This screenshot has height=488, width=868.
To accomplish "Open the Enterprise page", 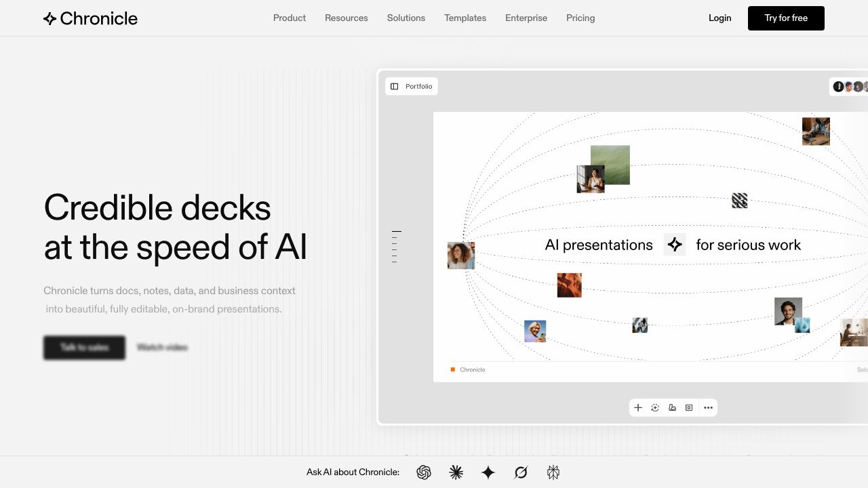I will click(x=526, y=18).
